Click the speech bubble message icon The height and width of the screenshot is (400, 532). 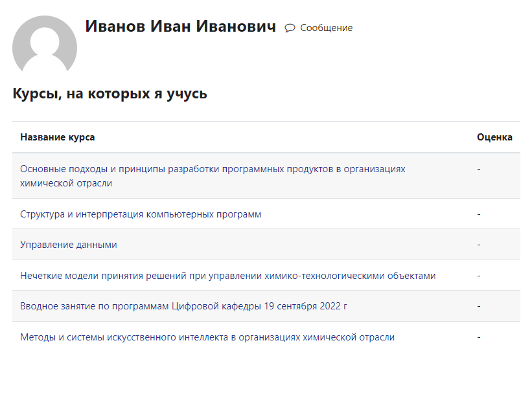tap(290, 28)
